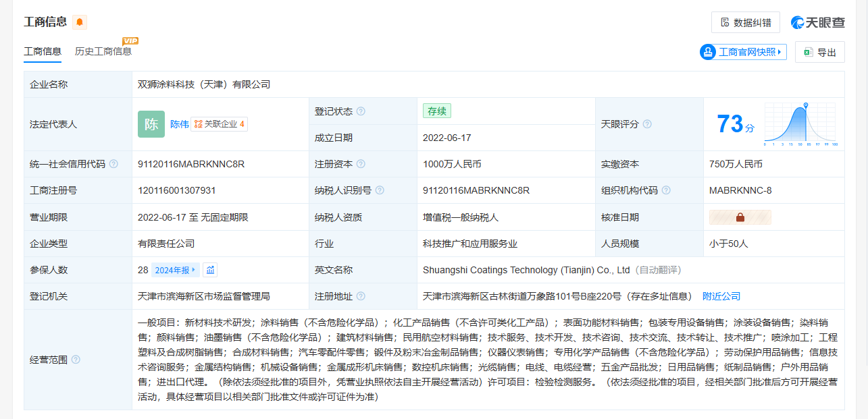Switch to the 历史工商信息 tab
The width and height of the screenshot is (868, 419).
pos(103,51)
